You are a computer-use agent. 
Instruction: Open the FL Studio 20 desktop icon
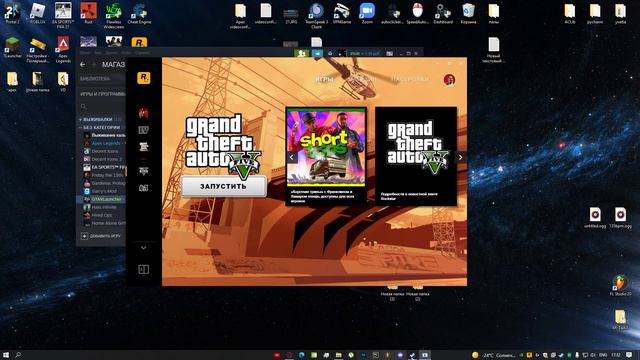click(620, 285)
